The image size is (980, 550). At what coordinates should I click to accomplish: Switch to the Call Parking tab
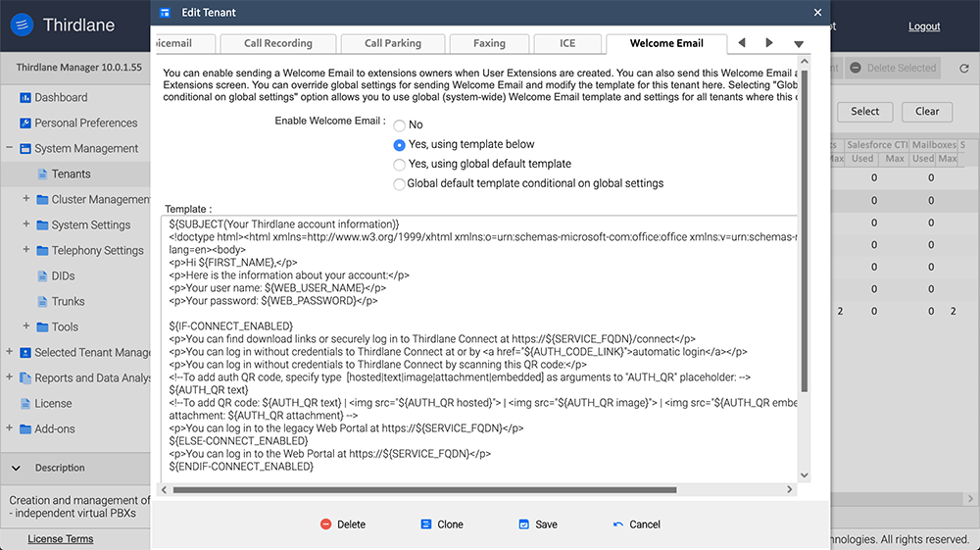(393, 44)
